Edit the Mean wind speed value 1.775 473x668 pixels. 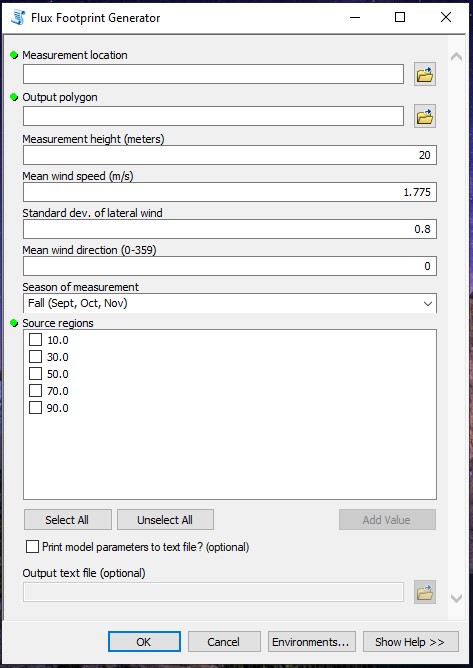point(230,192)
